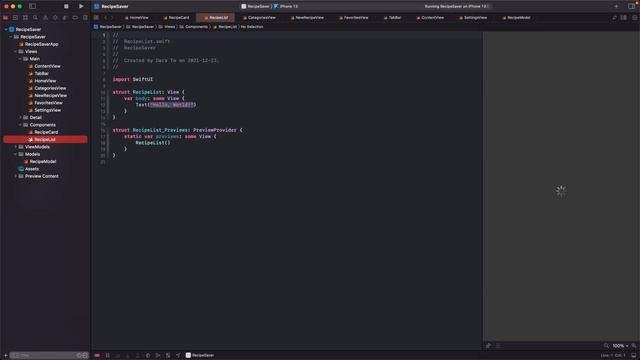Toggle breakpoints in debug bar

pos(97,356)
